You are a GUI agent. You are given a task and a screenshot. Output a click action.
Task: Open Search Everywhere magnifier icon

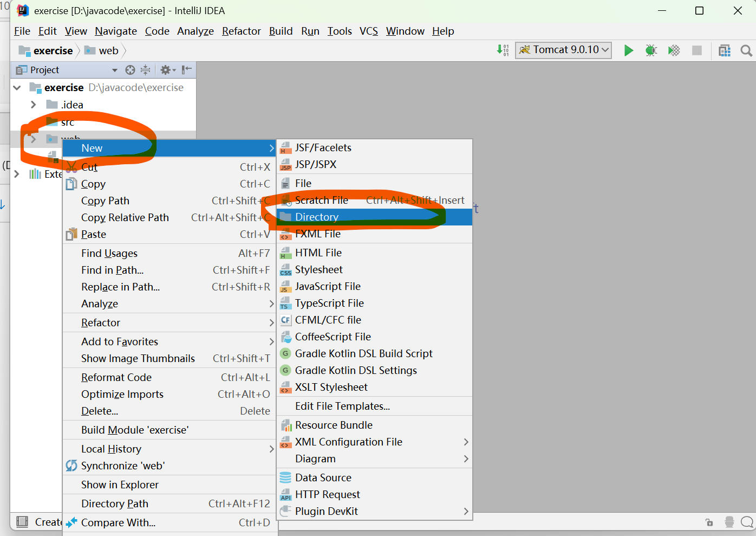[746, 50]
